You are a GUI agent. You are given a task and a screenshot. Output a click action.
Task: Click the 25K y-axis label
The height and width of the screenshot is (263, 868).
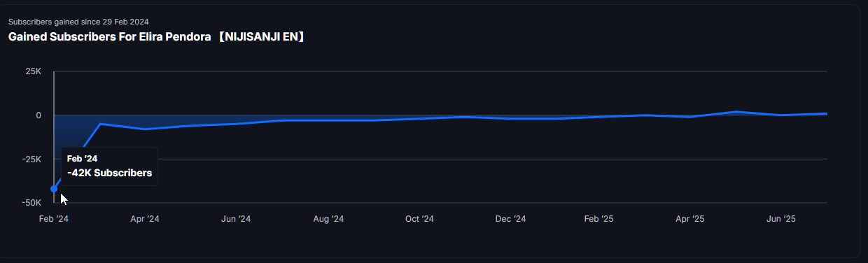pyautogui.click(x=34, y=71)
